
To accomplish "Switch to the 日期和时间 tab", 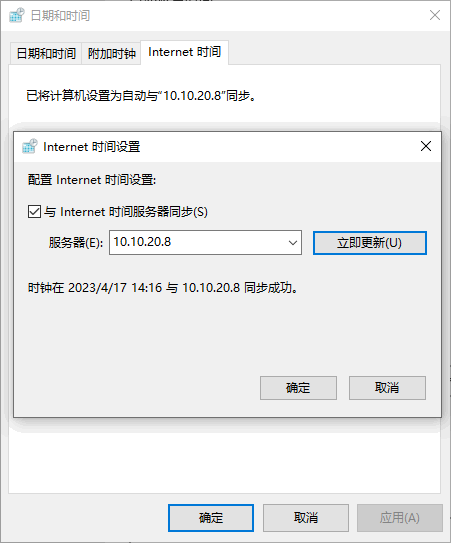I will [x=46, y=53].
